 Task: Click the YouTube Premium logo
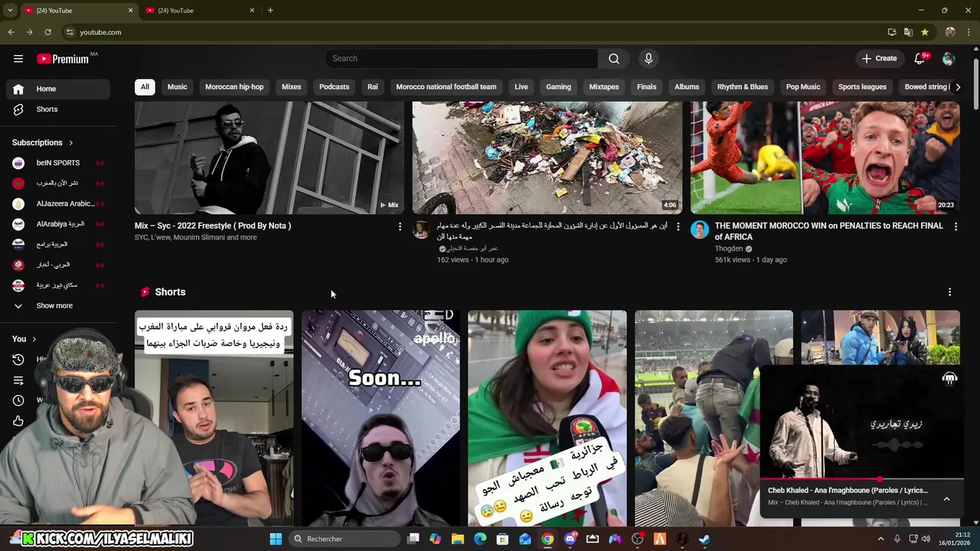pyautogui.click(x=62, y=59)
